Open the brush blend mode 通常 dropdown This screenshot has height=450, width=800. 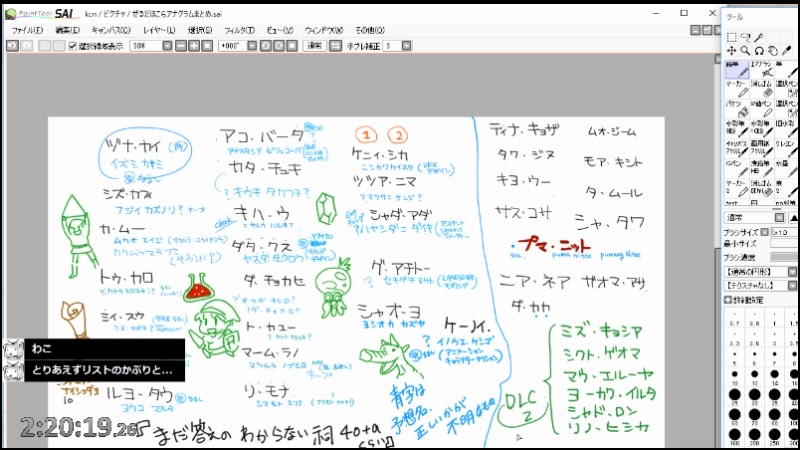point(779,218)
